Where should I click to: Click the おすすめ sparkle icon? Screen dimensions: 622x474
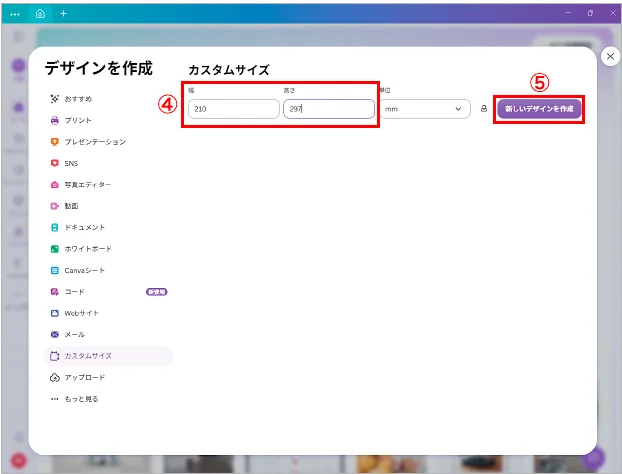tap(55, 99)
